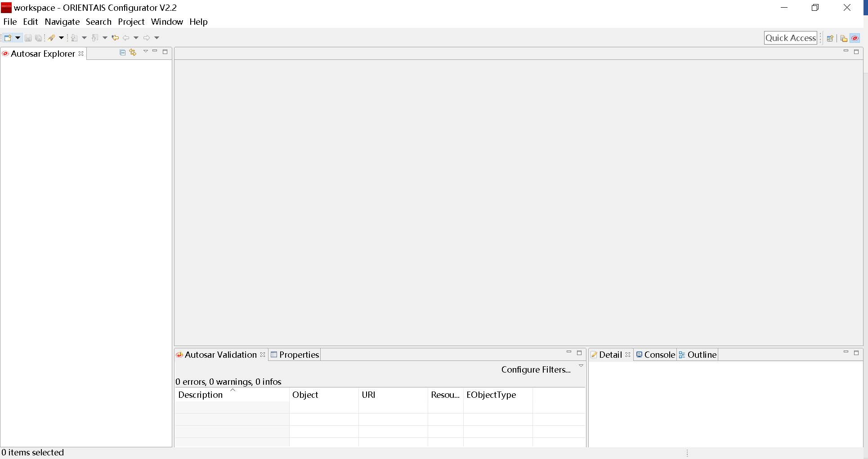868x459 pixels.
Task: Select the Autosar perspective red icon
Action: (855, 38)
